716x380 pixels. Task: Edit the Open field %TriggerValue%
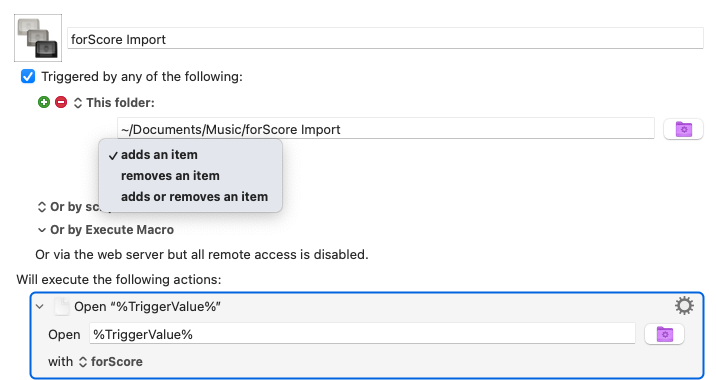(362, 334)
